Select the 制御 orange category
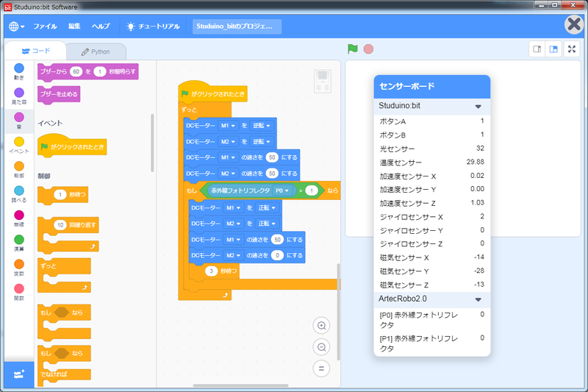Image resolution: width=588 pixels, height=392 pixels. click(19, 170)
